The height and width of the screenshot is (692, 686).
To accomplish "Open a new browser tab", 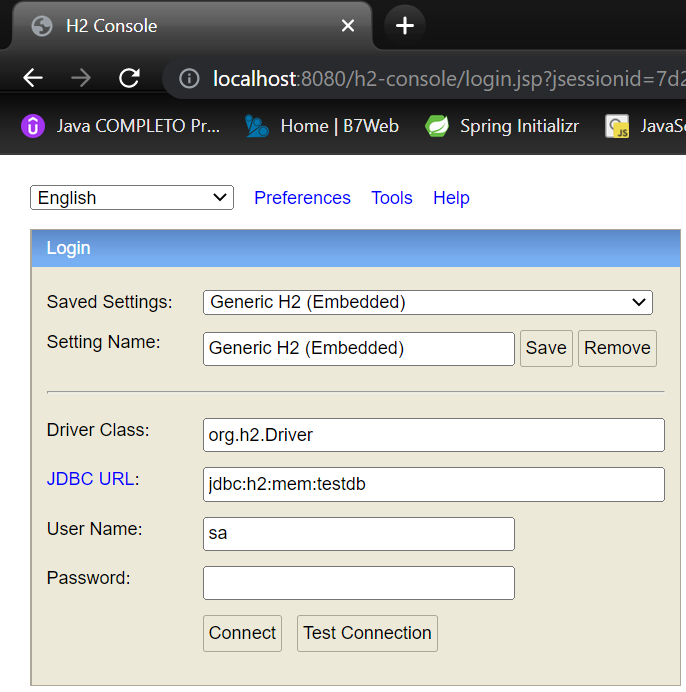I will click(x=404, y=26).
